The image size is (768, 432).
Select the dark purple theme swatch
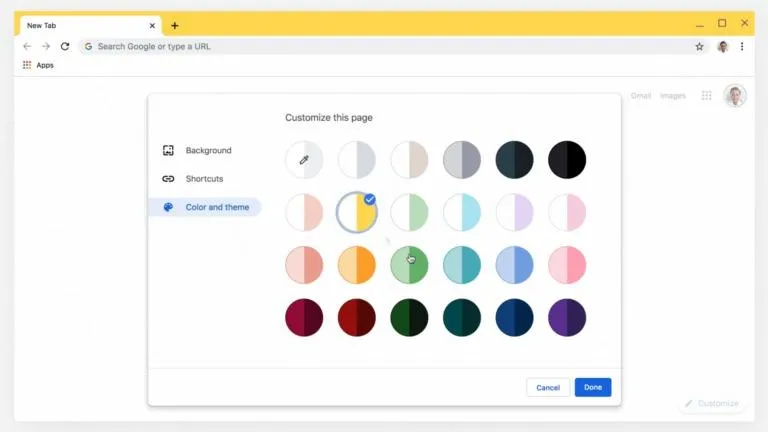(x=567, y=318)
